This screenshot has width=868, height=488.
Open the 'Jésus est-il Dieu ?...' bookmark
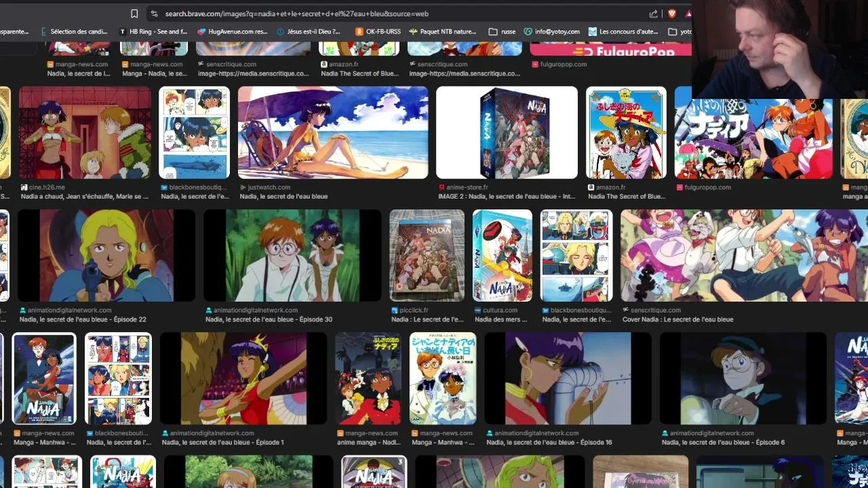click(x=309, y=31)
